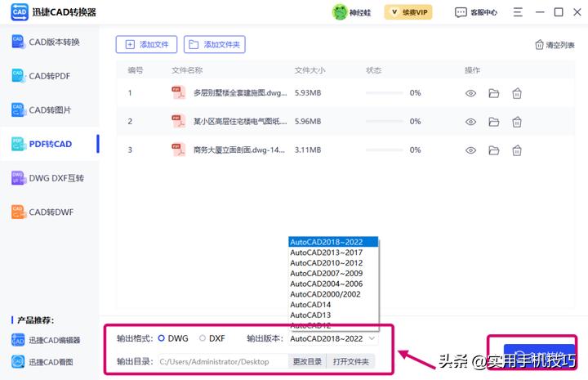Open the 神经蛙 user avatar

click(x=340, y=12)
